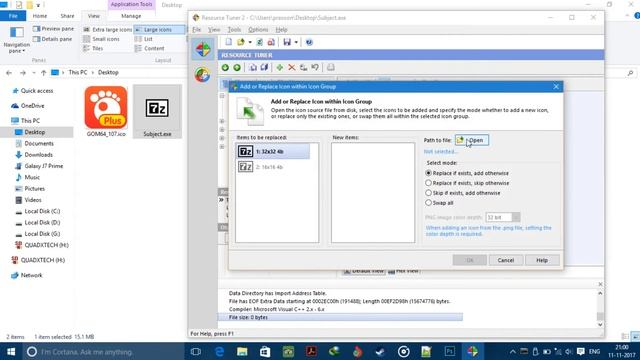Screen dimensions: 640x360
Task: Switch to the Home ribbon tab in Explorer
Action: click(40, 16)
